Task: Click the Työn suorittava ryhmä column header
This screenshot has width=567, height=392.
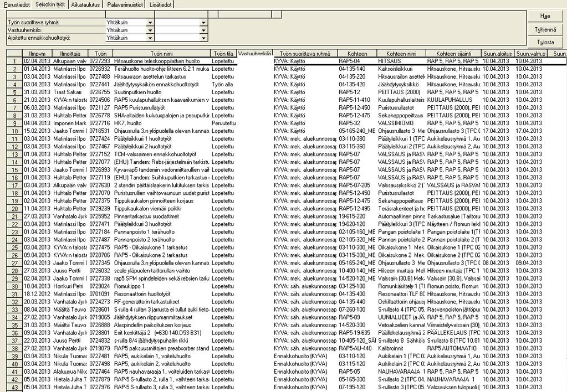Action: (x=305, y=54)
